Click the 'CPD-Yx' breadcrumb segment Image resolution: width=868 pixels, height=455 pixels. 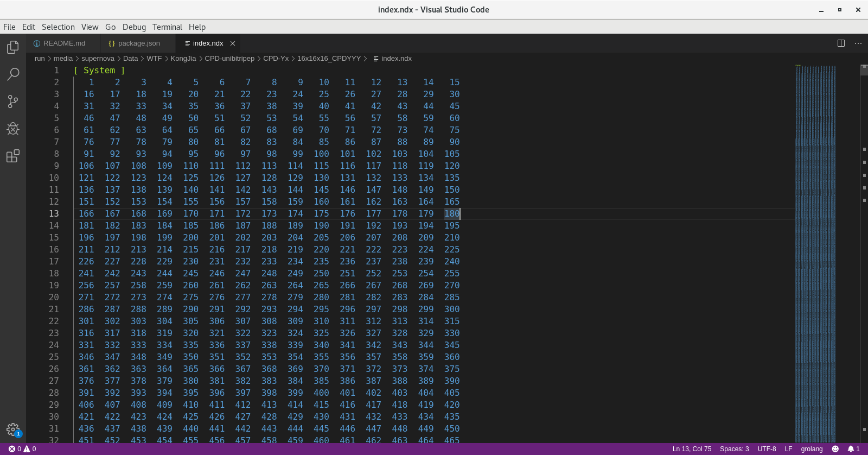[276, 59]
